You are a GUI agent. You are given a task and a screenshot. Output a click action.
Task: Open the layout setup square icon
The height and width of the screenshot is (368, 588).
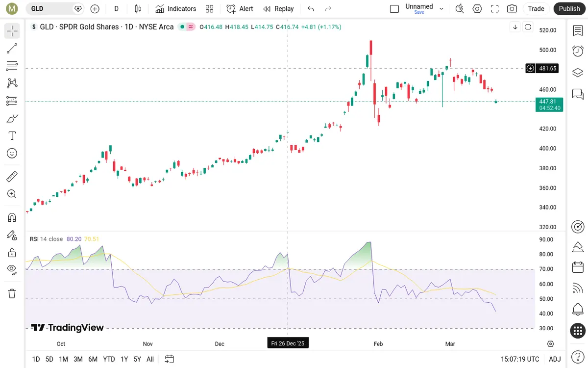click(x=394, y=9)
